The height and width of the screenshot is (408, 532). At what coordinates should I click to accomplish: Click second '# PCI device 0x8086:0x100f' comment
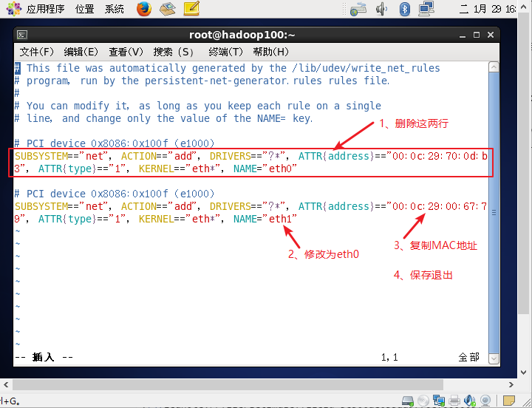[x=115, y=194]
